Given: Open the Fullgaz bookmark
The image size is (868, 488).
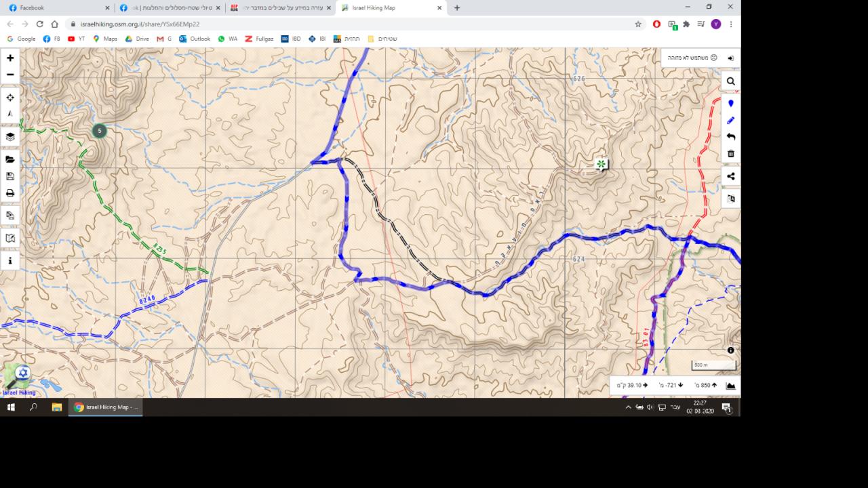Looking at the screenshot, I should click(258, 39).
